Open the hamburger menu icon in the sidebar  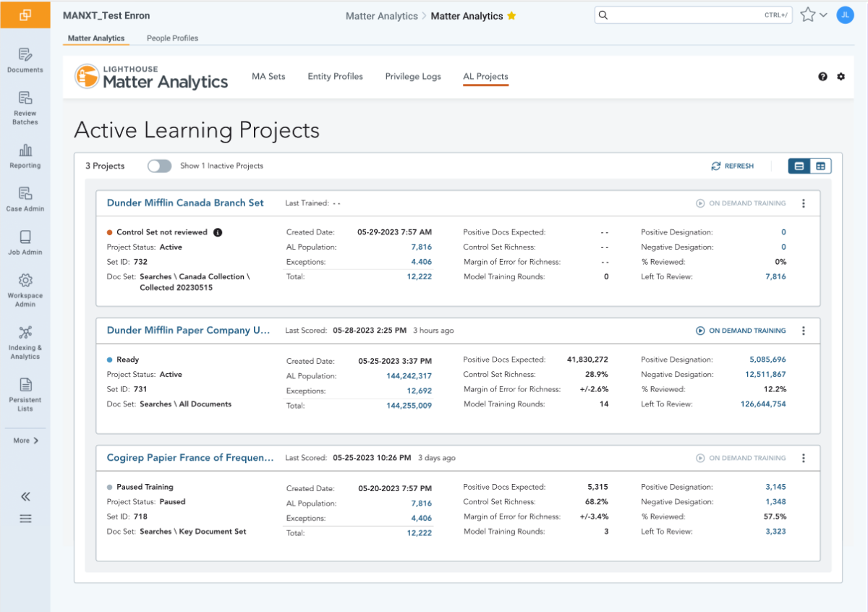tap(25, 519)
